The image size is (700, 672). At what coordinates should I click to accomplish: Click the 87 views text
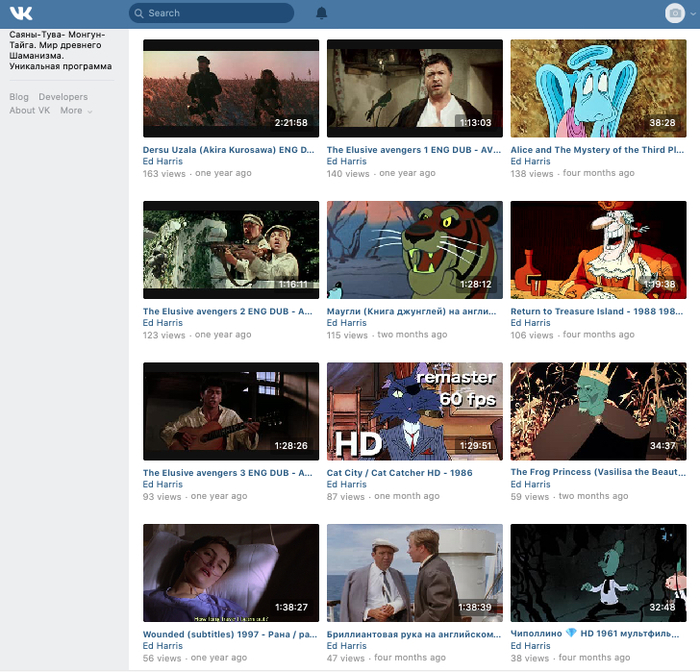point(346,497)
